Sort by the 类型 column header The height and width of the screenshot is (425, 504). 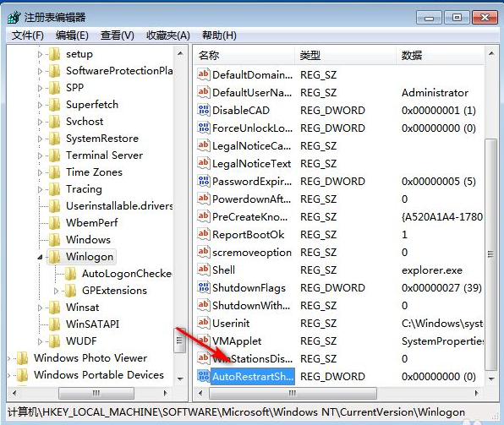(345, 56)
